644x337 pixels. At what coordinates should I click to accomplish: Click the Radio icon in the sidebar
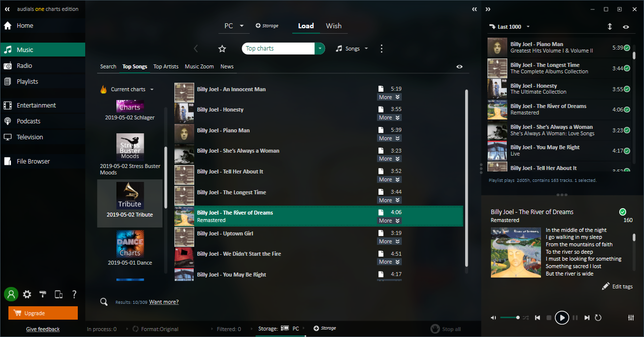click(x=7, y=66)
